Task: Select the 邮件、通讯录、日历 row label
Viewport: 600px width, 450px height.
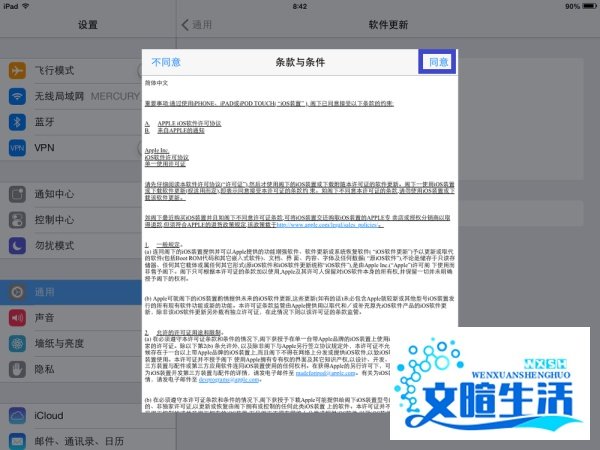Action: click(79, 441)
